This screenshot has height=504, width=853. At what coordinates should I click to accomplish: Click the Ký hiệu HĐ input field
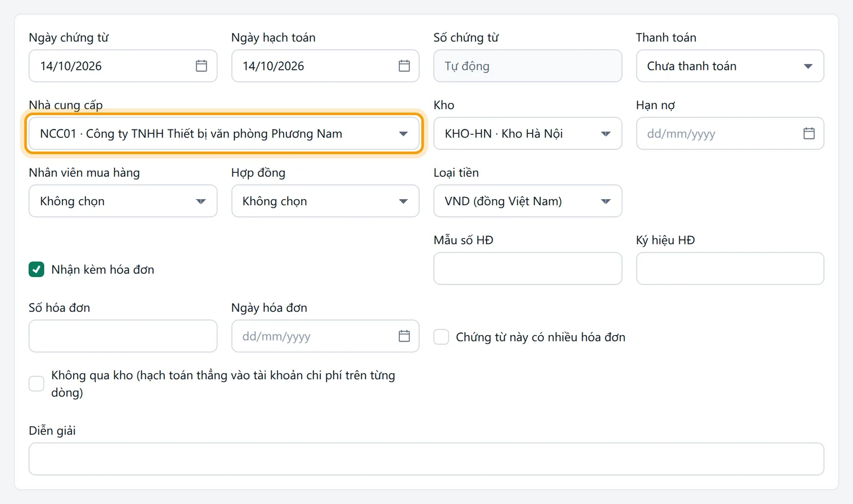pos(730,269)
